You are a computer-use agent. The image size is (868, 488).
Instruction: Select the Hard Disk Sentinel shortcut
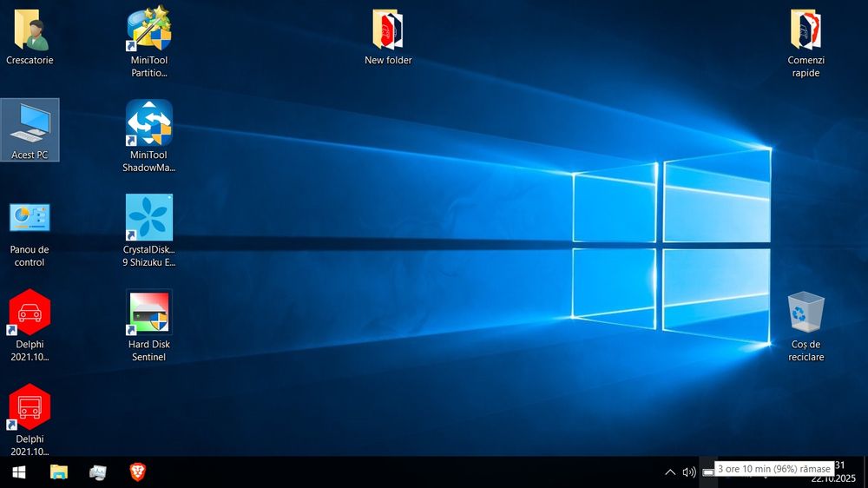click(149, 326)
